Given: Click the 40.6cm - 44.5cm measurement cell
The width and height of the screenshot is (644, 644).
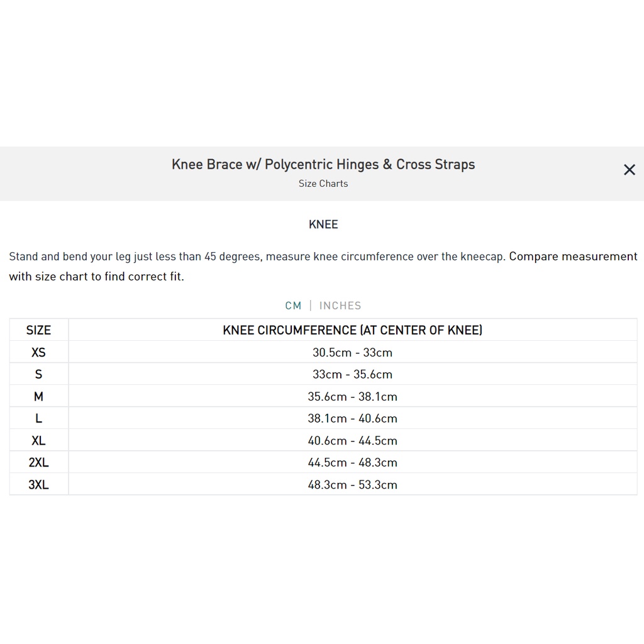Looking at the screenshot, I should point(352,440).
